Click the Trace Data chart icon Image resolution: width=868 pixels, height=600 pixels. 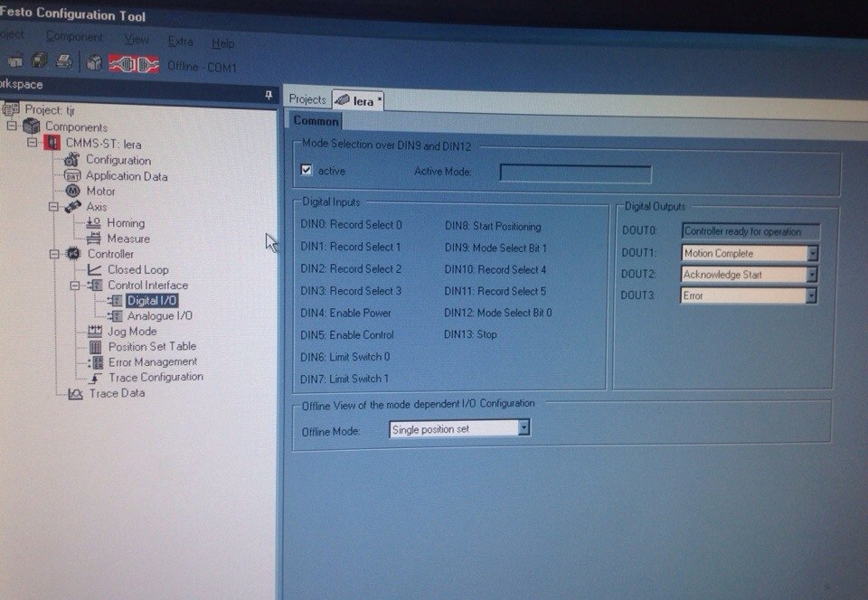click(x=75, y=394)
